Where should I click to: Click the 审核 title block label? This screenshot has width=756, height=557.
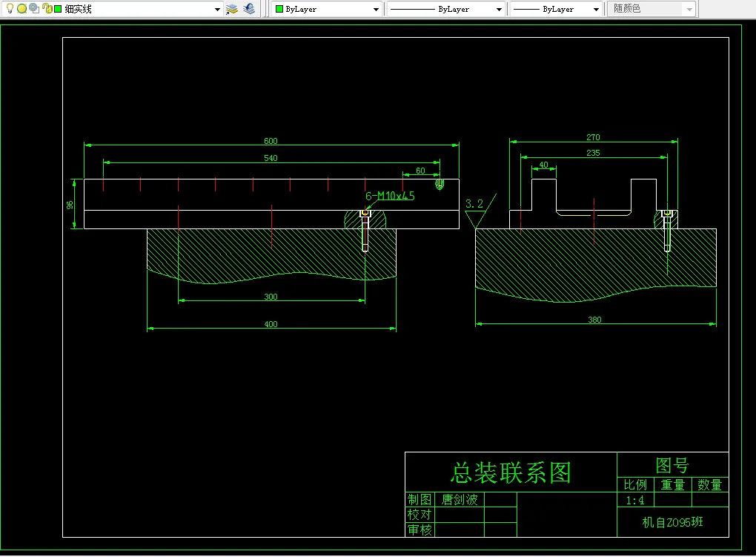[x=420, y=530]
